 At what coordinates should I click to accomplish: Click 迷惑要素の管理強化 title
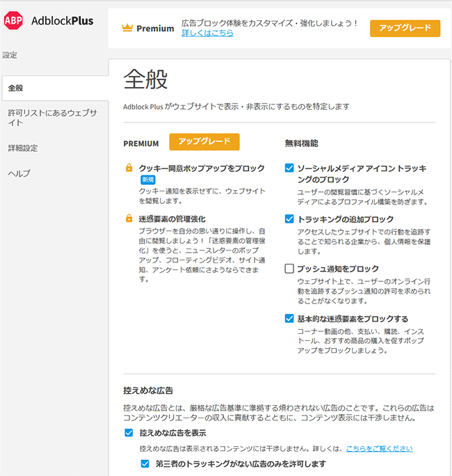coord(172,219)
